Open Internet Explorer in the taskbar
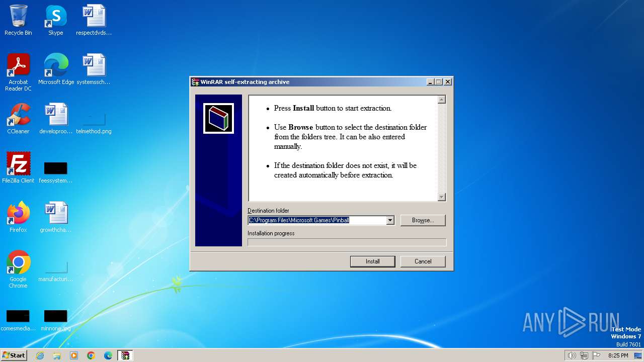This screenshot has height=362, width=644. (x=40, y=355)
